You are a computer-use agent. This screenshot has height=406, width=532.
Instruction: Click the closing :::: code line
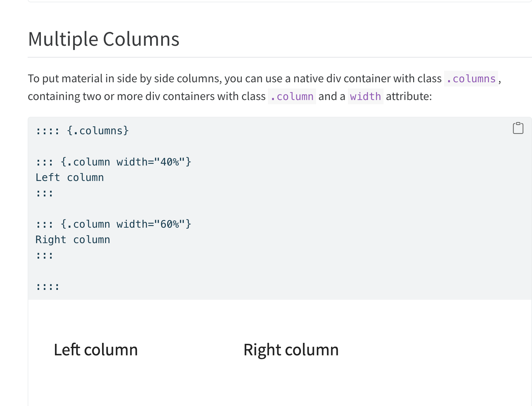[48, 287]
